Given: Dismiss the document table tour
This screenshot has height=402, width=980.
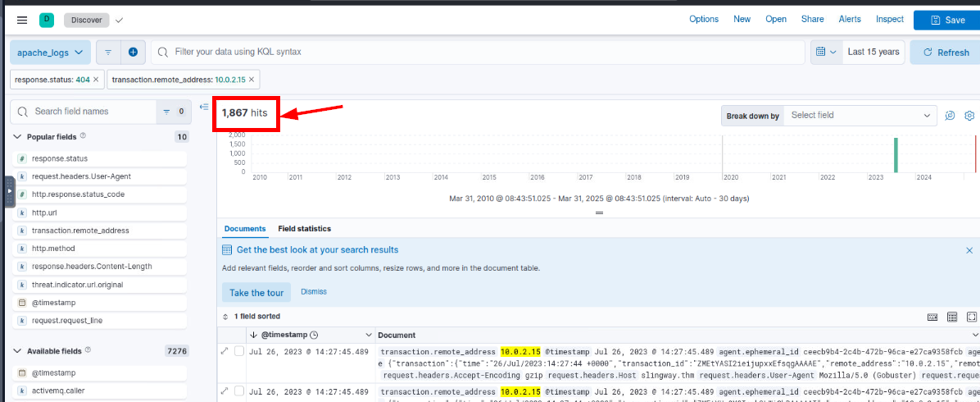Looking at the screenshot, I should [x=314, y=292].
